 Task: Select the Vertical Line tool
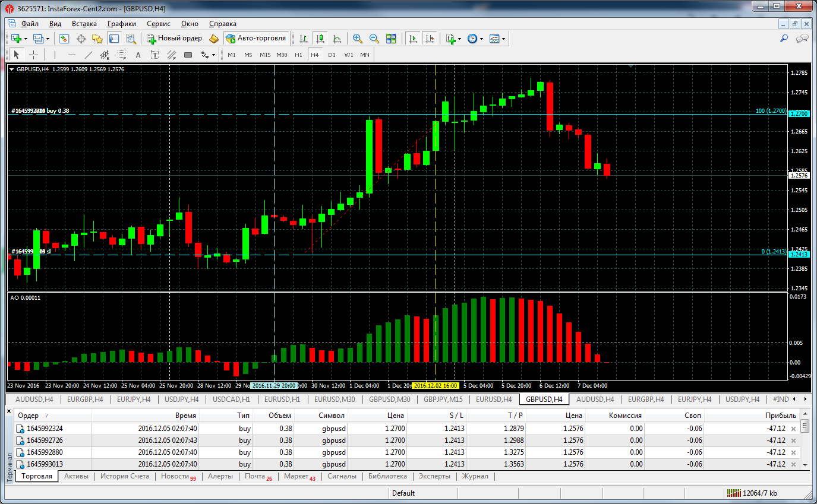point(55,55)
